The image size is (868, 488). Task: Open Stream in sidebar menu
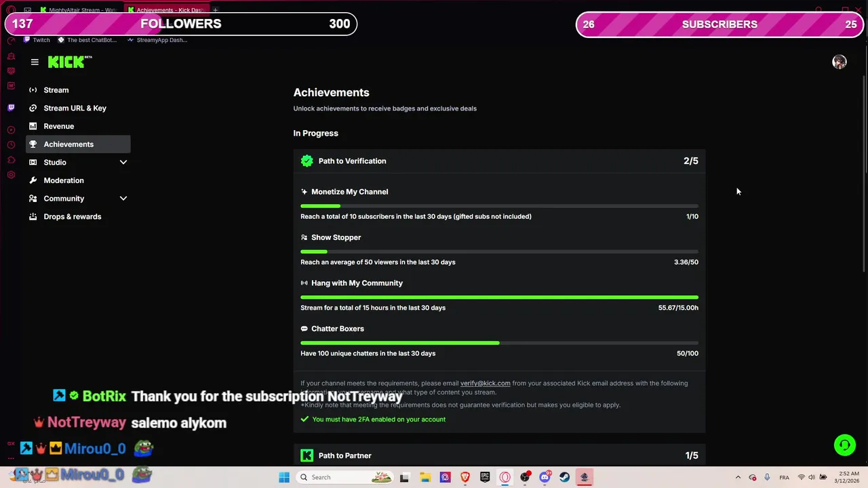click(x=78, y=90)
